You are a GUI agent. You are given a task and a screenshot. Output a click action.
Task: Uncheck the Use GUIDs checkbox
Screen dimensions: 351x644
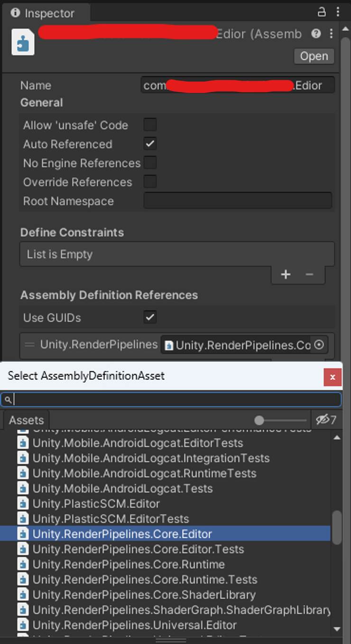tap(150, 317)
